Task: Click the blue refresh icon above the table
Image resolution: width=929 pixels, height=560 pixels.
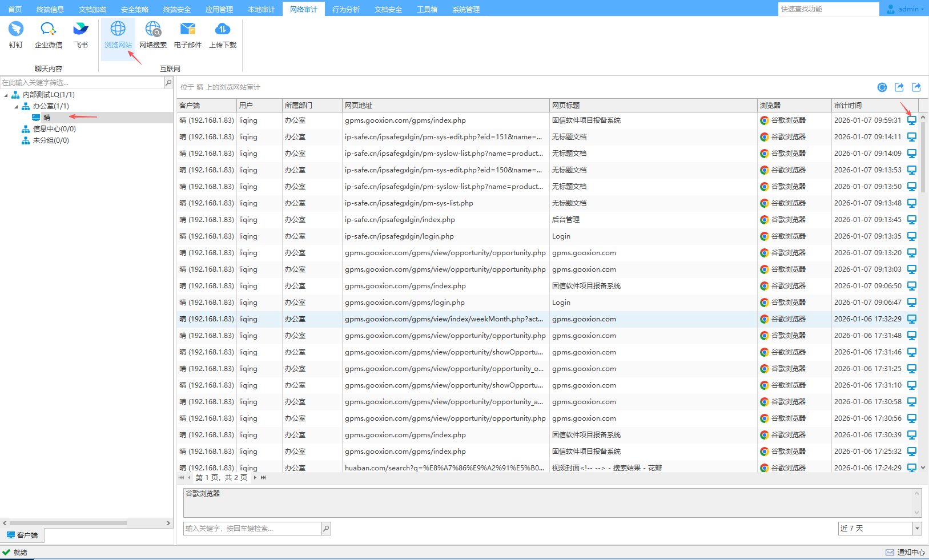Action: coord(882,87)
